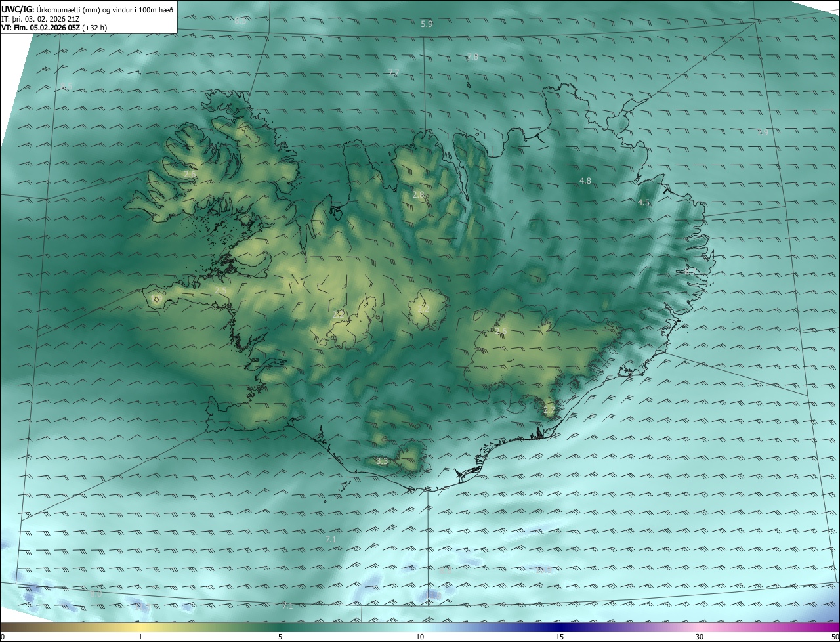Screen dimensions: 840x642
Task: Click the 50 tick label on the color scale
Action: click(x=835, y=637)
